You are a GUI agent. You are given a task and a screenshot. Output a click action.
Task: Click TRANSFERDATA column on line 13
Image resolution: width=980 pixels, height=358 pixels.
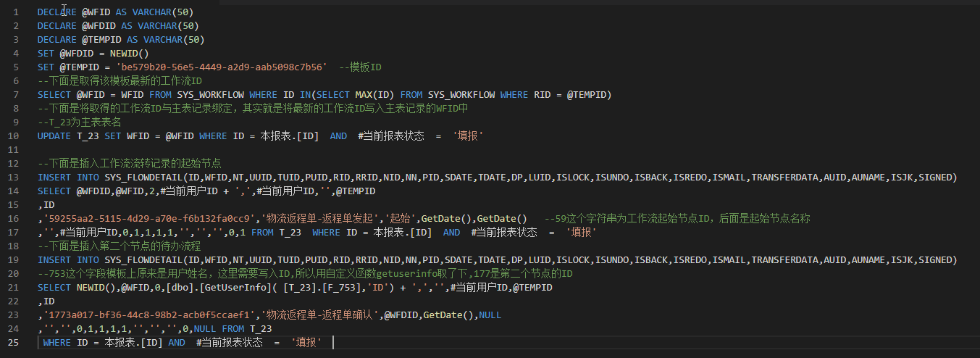(787, 178)
